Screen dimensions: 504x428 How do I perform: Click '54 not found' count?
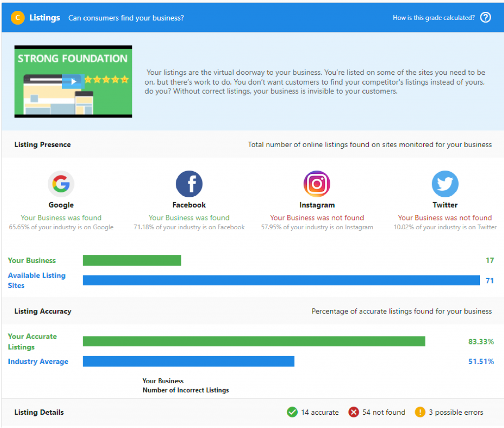[x=384, y=412]
